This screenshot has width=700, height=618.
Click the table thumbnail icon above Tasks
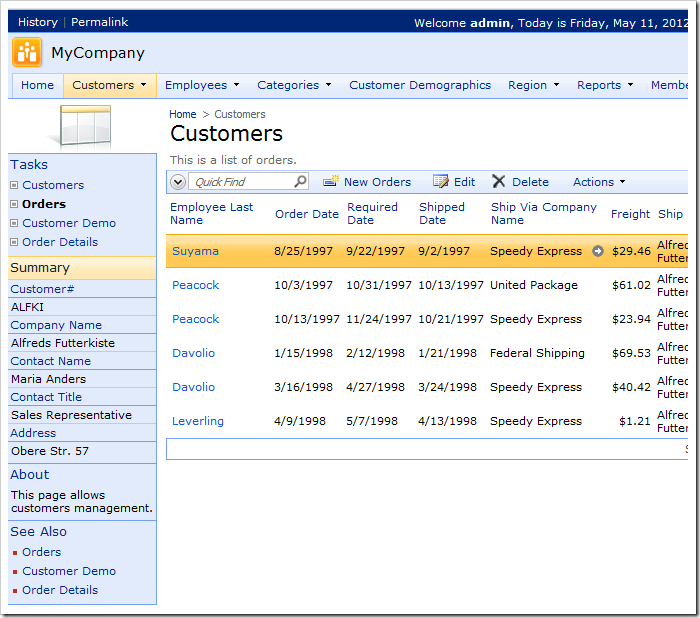(x=85, y=127)
